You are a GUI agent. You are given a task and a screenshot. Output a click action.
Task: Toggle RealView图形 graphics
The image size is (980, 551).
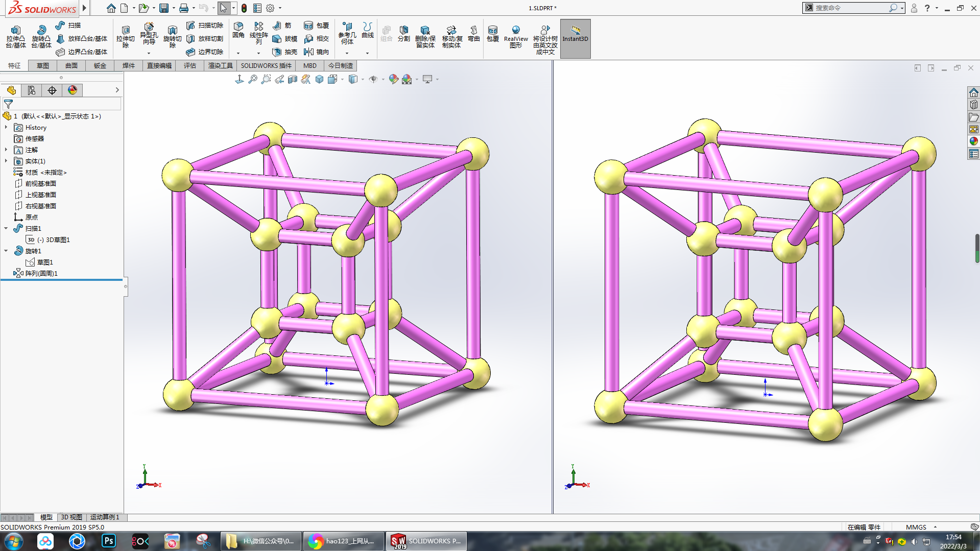pyautogui.click(x=516, y=37)
